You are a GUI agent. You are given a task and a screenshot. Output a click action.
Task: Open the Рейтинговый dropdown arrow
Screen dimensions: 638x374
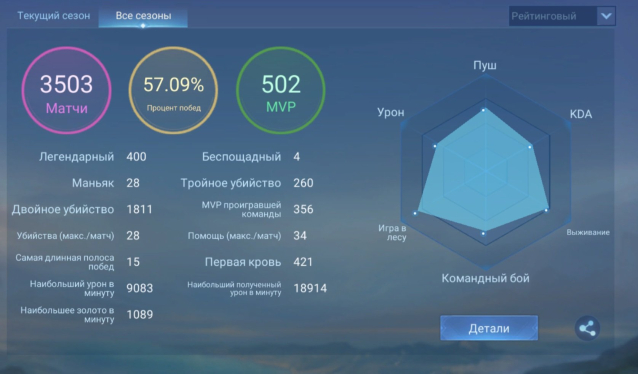pos(606,16)
